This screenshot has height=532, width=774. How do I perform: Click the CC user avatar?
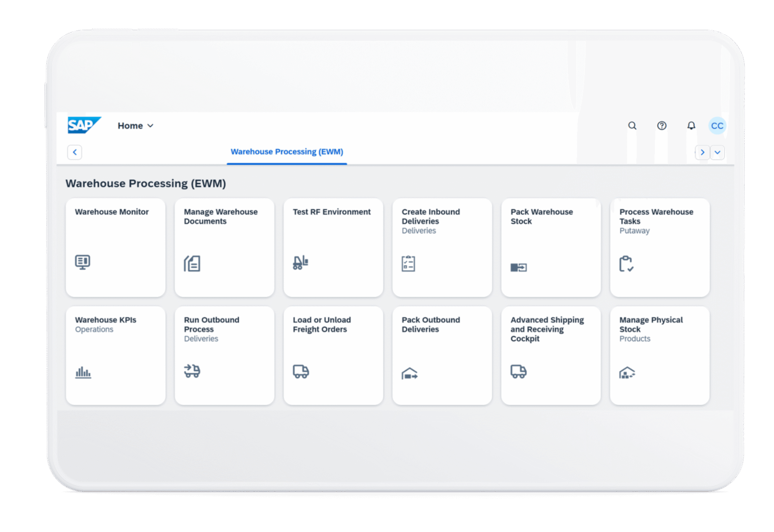717,125
